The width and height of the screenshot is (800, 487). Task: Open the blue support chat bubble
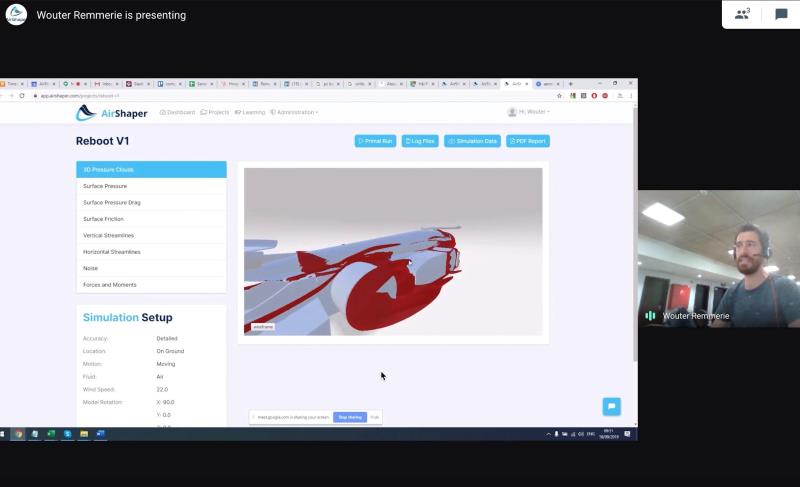[x=611, y=406]
